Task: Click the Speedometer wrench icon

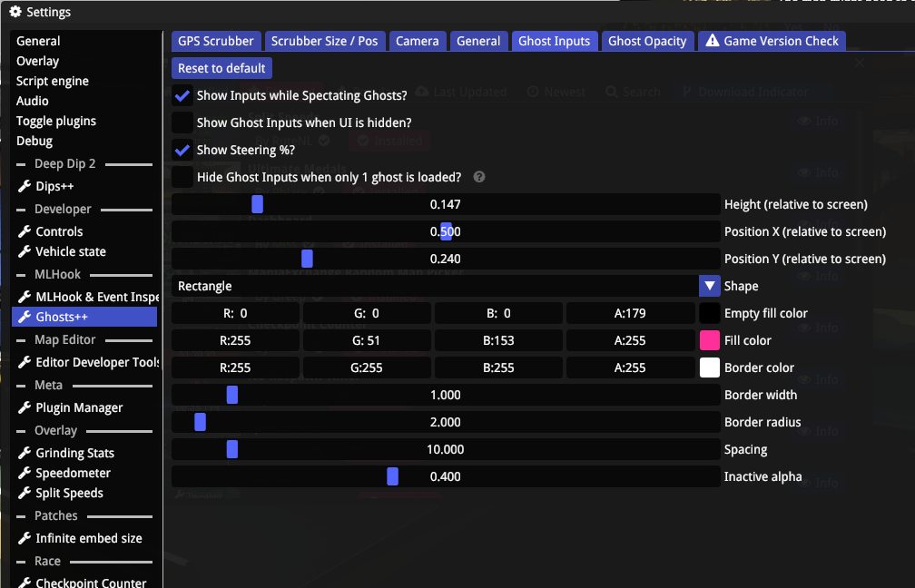Action: click(25, 473)
